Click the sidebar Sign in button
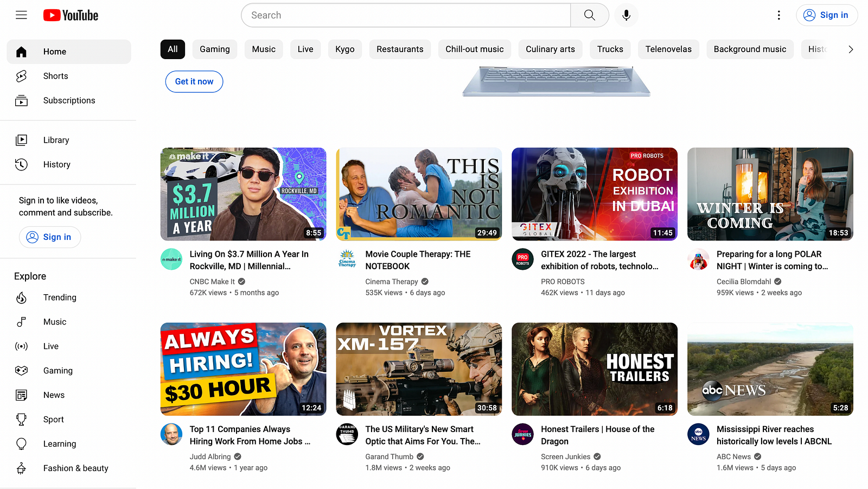Screen dimensions: 868x489 50,237
